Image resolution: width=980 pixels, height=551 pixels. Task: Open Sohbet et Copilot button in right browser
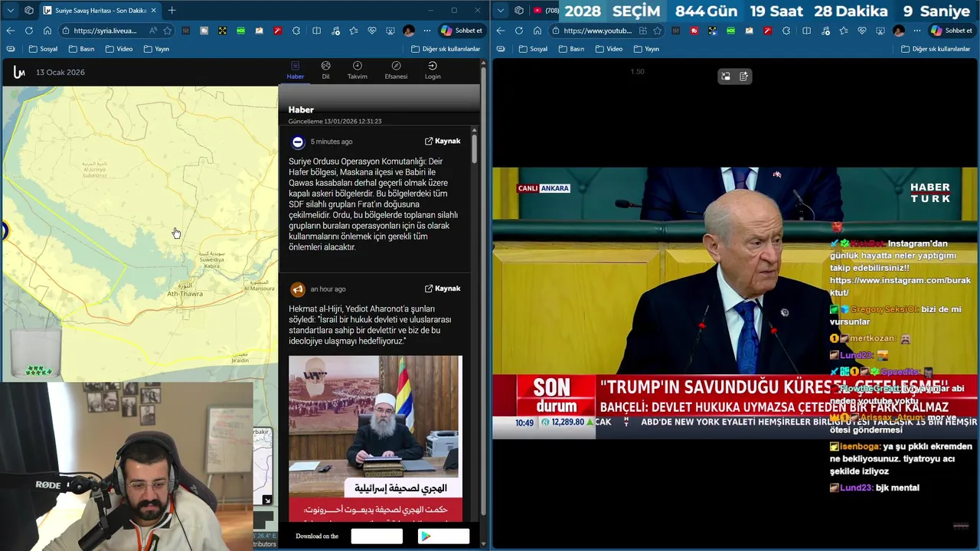[x=952, y=31]
